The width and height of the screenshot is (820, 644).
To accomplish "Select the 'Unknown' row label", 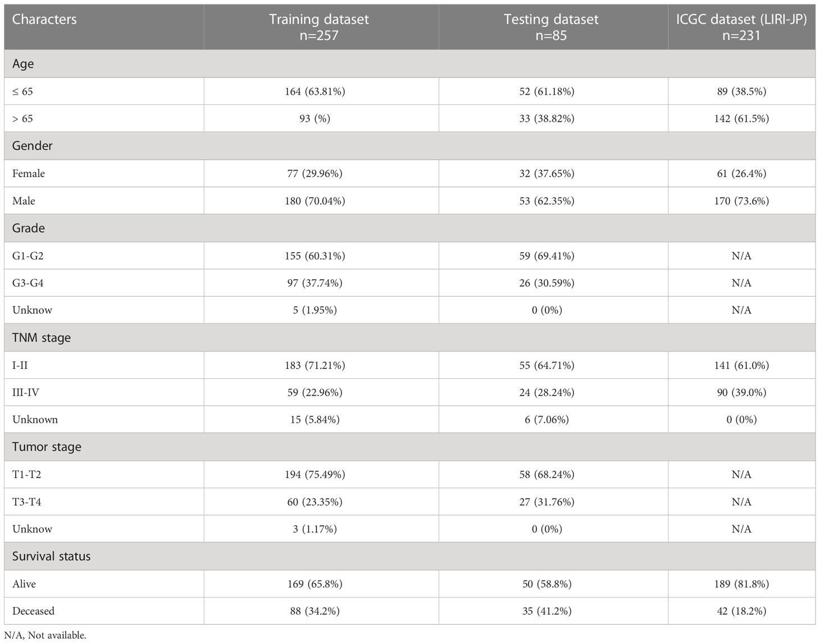I will click(35, 419).
